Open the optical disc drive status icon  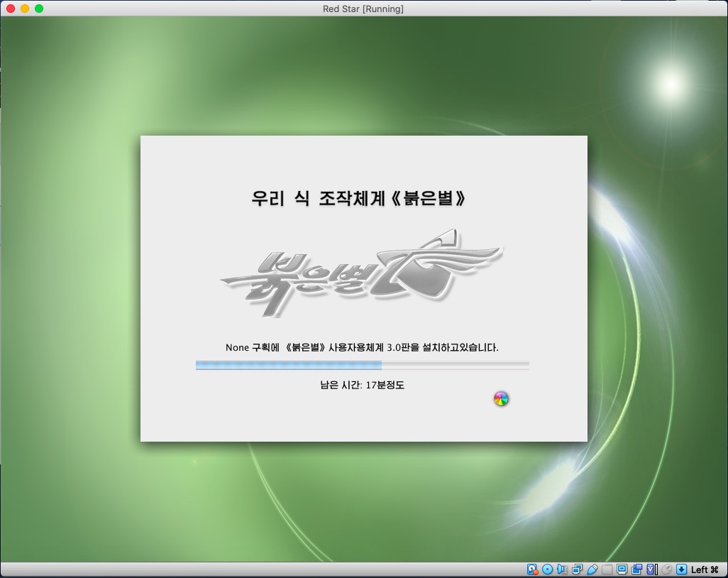tap(547, 569)
